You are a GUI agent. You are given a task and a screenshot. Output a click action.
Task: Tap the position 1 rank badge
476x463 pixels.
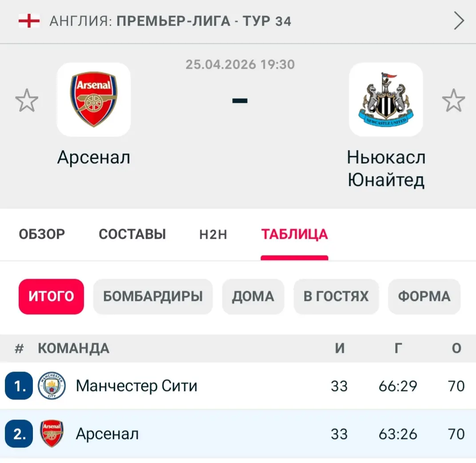click(19, 386)
